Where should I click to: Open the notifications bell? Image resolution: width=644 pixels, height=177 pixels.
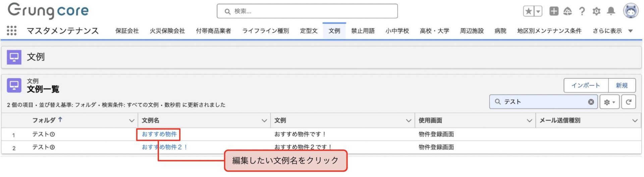[x=611, y=11]
